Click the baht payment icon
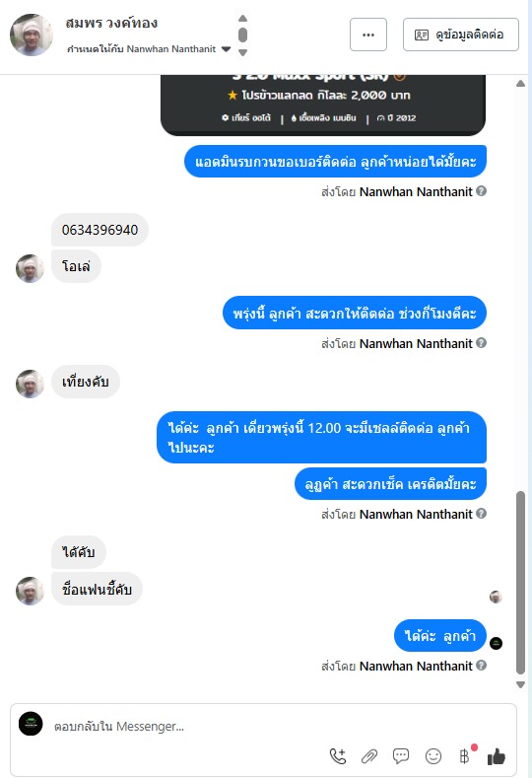The height and width of the screenshot is (778, 532). (466, 755)
